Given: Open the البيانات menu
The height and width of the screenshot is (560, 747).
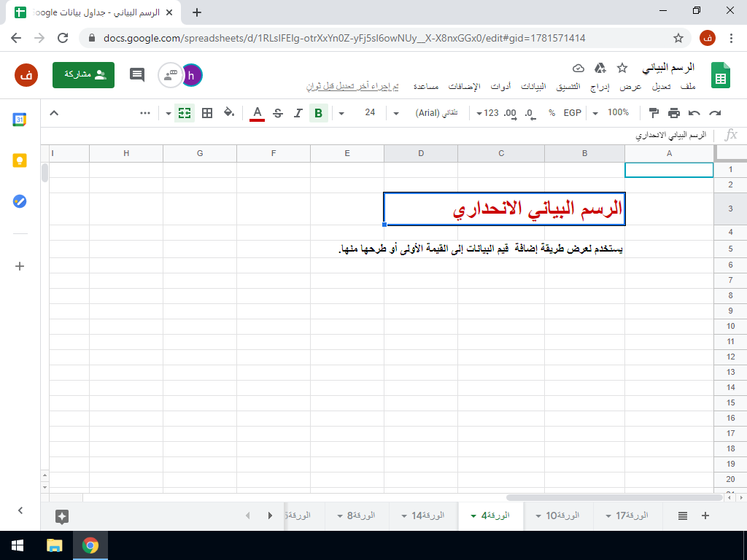Looking at the screenshot, I should coord(533,87).
